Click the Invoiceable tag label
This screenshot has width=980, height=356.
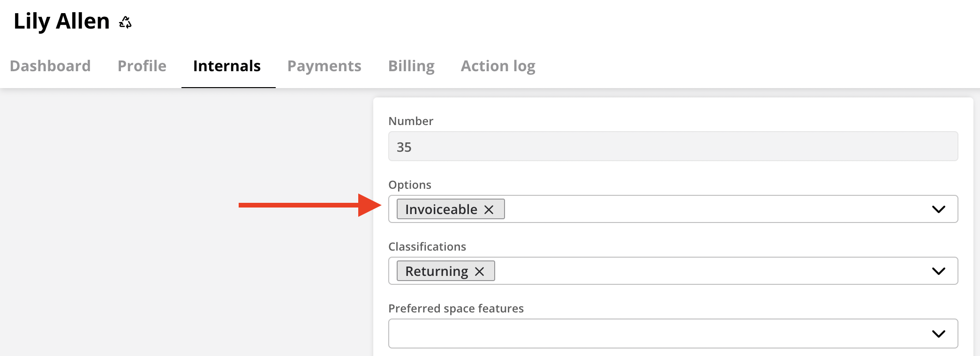441,209
